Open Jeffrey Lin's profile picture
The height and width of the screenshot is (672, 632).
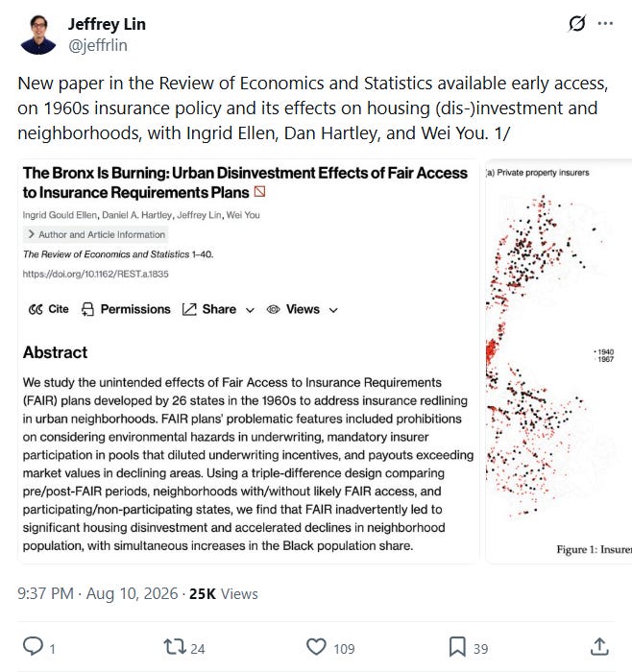pos(37,35)
